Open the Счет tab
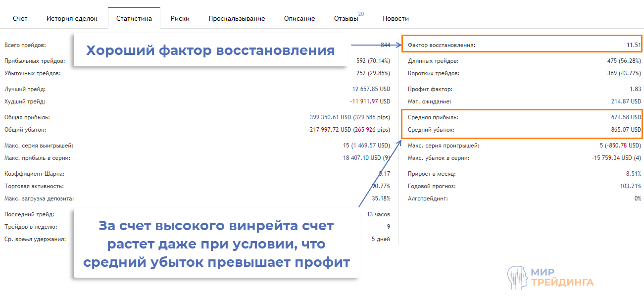 [20, 19]
